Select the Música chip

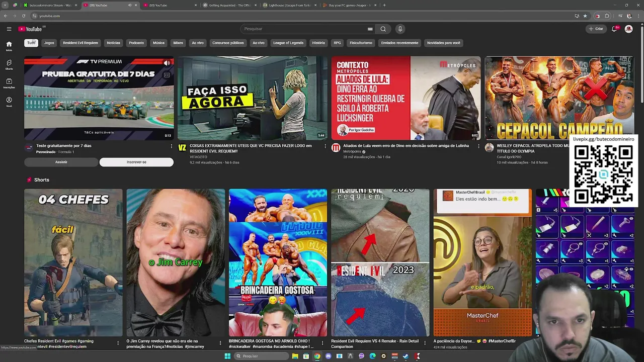pyautogui.click(x=158, y=43)
